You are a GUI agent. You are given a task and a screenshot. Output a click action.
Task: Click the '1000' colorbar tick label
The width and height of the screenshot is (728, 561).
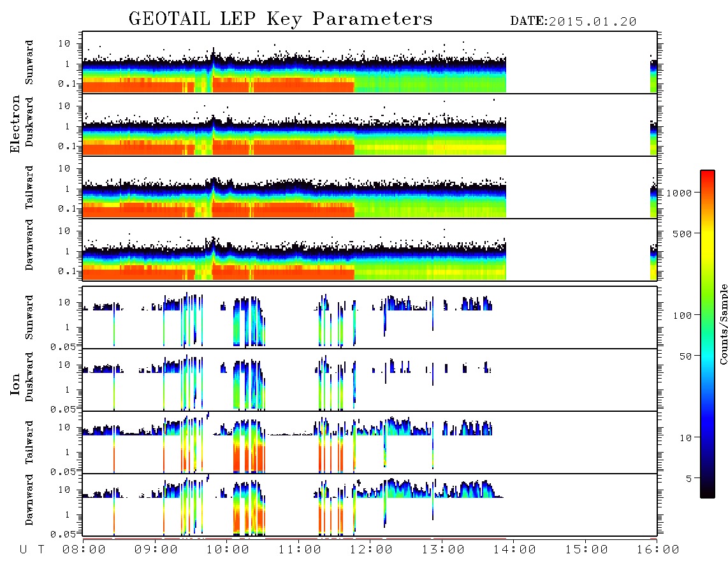680,193
